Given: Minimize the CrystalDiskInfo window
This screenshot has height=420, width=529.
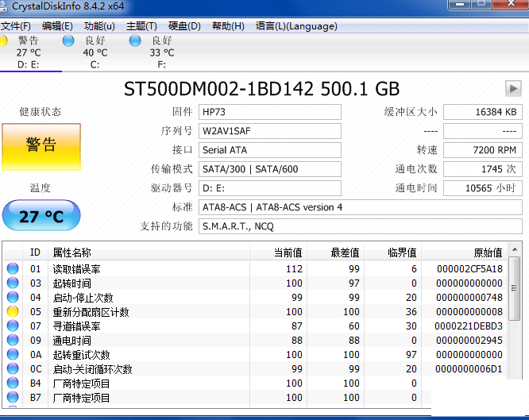Looking at the screenshot, I should click(460, 5).
